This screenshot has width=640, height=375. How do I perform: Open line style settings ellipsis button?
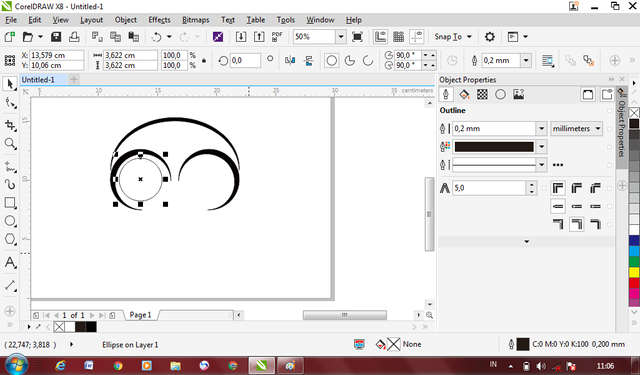(x=558, y=165)
